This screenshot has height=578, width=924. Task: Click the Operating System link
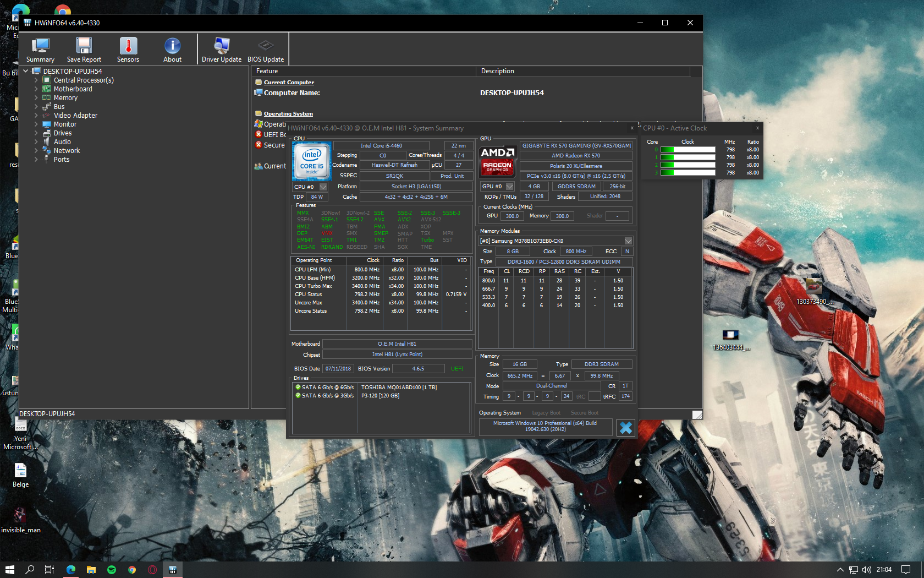tap(288, 114)
